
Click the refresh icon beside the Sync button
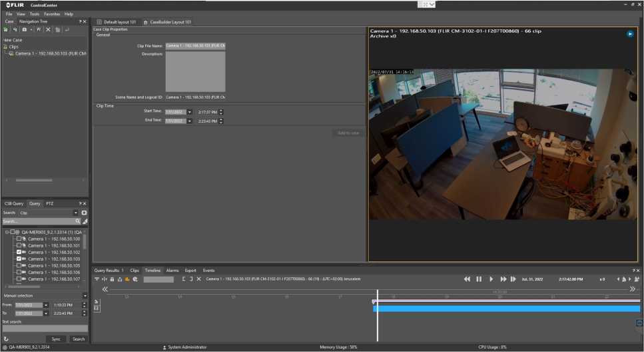click(x=6, y=339)
